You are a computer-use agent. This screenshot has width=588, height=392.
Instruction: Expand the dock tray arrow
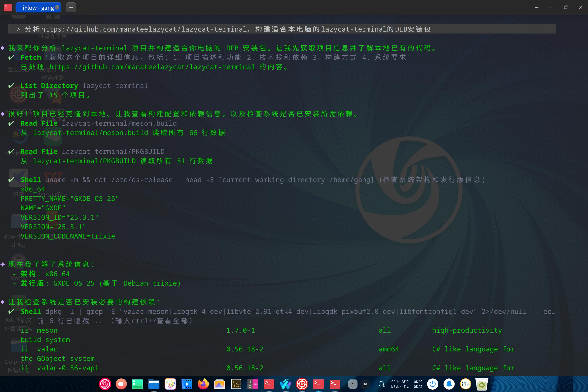pos(352,384)
